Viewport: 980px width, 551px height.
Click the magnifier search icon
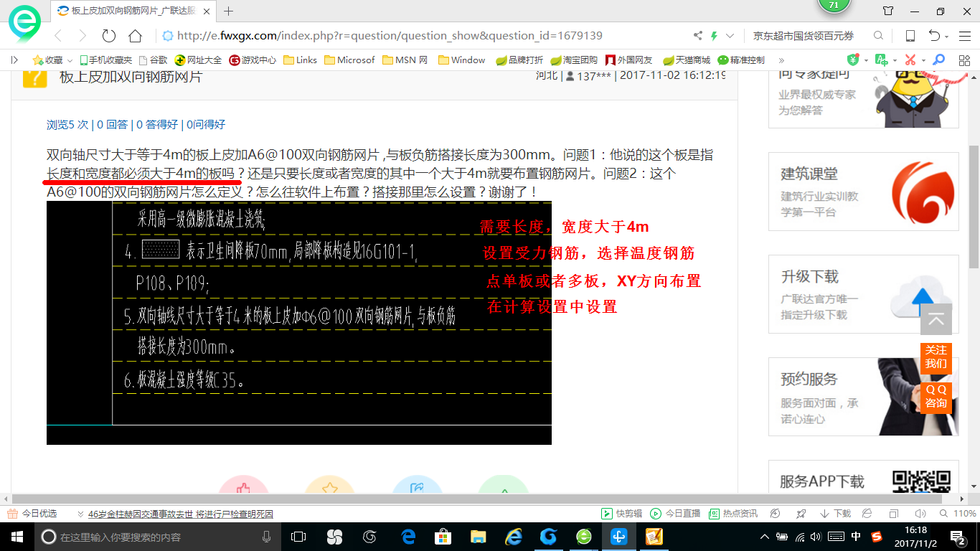(878, 36)
